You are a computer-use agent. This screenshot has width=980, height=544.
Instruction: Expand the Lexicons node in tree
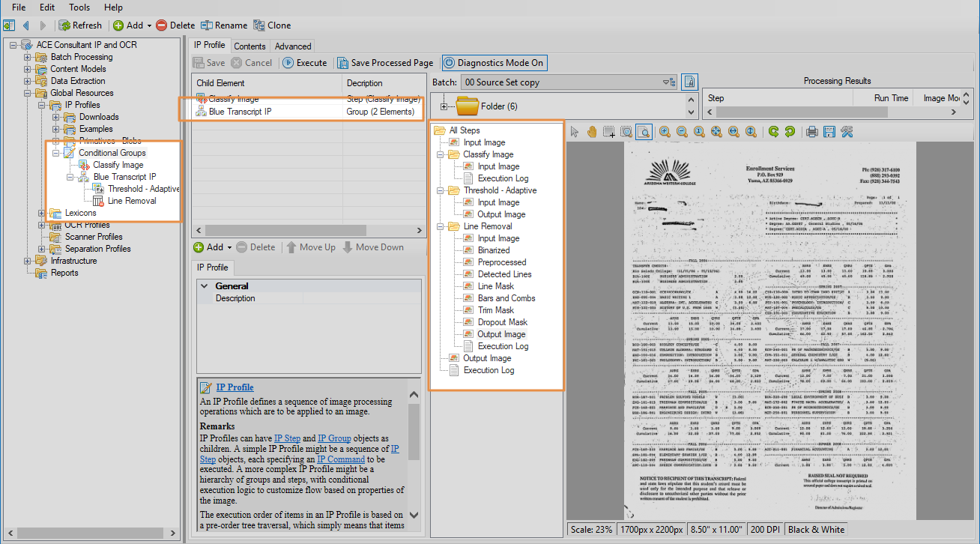tap(42, 213)
